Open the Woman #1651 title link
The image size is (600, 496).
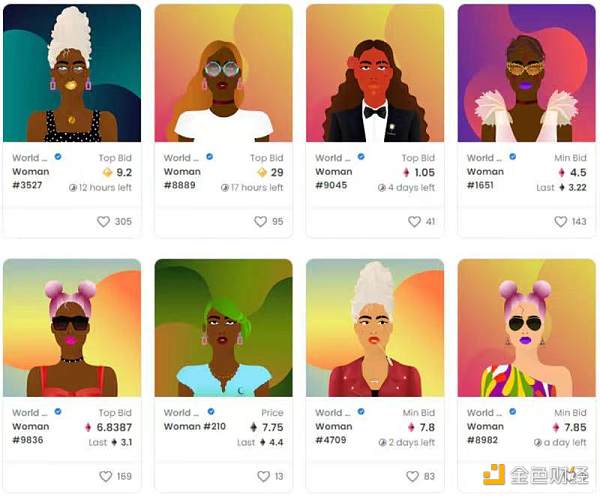click(485, 178)
